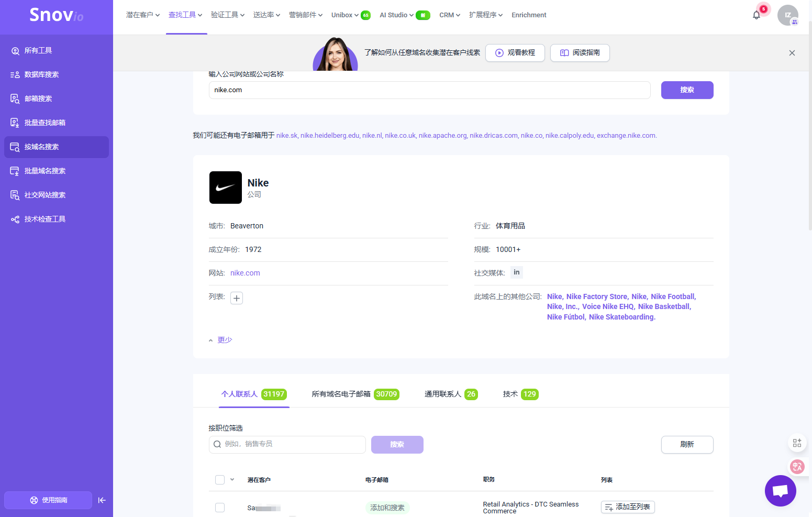Click the user avatar in top right
This screenshot has width=812, height=517.
pos(787,15)
